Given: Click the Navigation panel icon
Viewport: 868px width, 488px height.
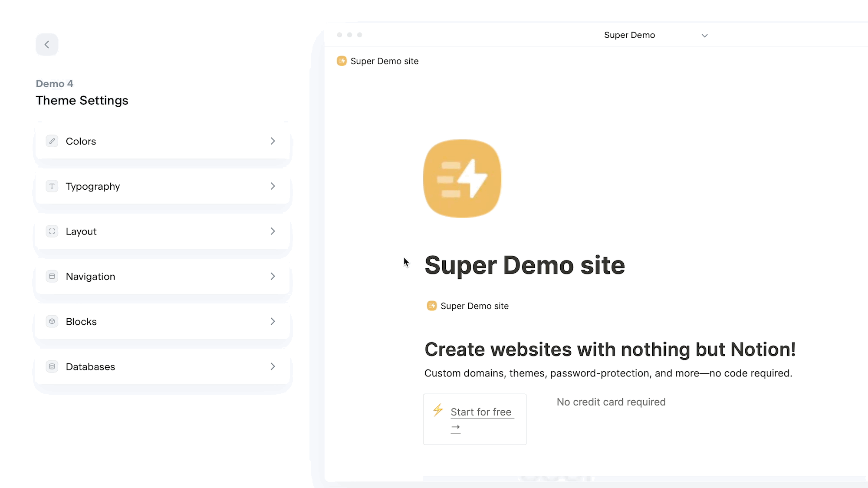Looking at the screenshot, I should [52, 277].
